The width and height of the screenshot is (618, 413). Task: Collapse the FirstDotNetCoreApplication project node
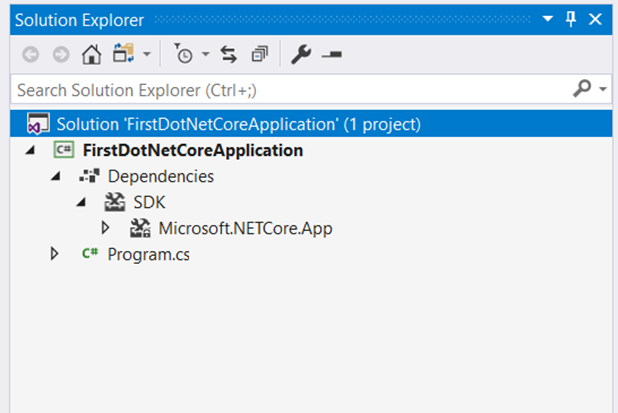[x=30, y=151]
